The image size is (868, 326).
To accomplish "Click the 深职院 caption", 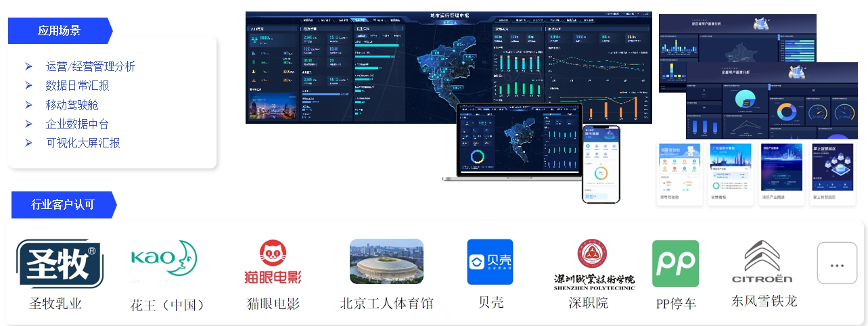I will [589, 303].
